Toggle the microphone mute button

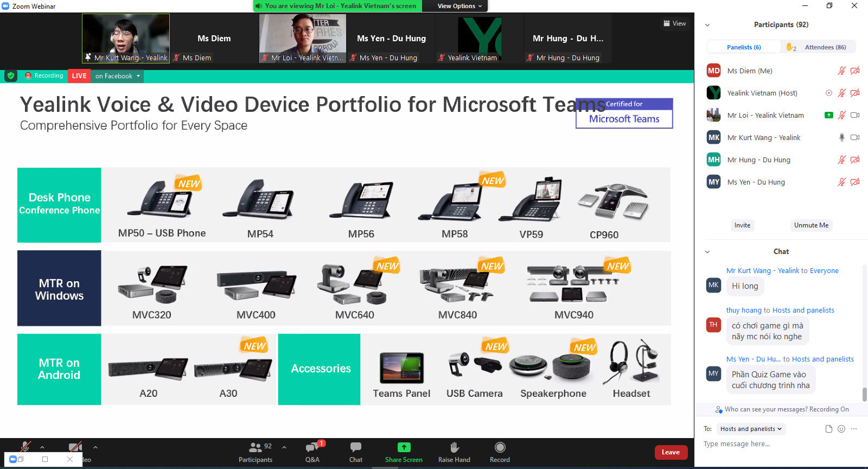click(x=25, y=447)
